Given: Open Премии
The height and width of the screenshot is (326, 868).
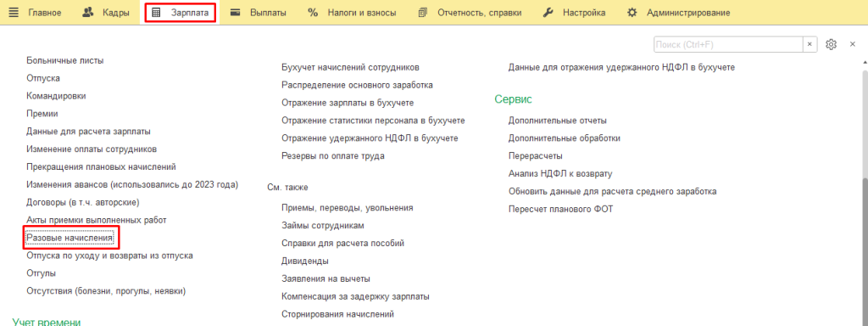Looking at the screenshot, I should click(42, 114).
